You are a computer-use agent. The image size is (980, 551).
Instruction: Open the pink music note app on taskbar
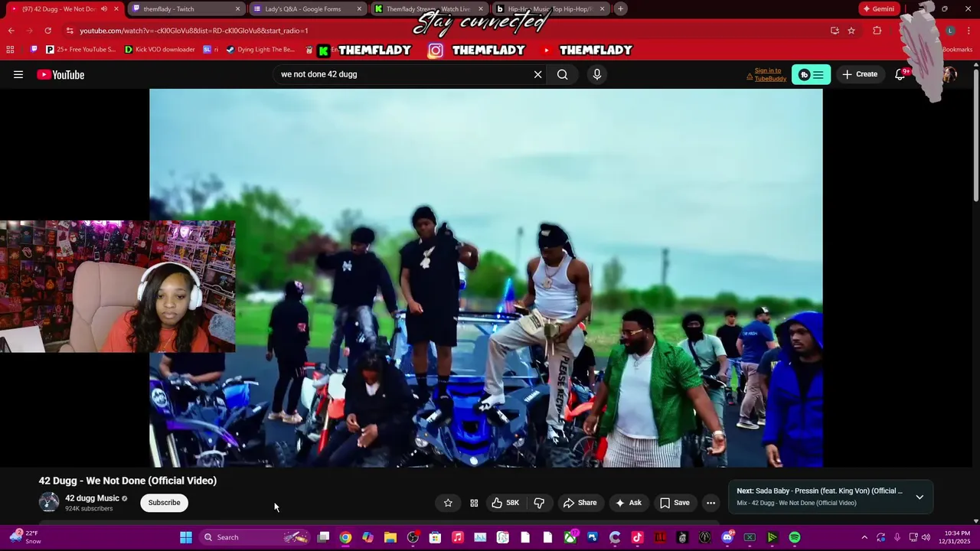coord(458,537)
